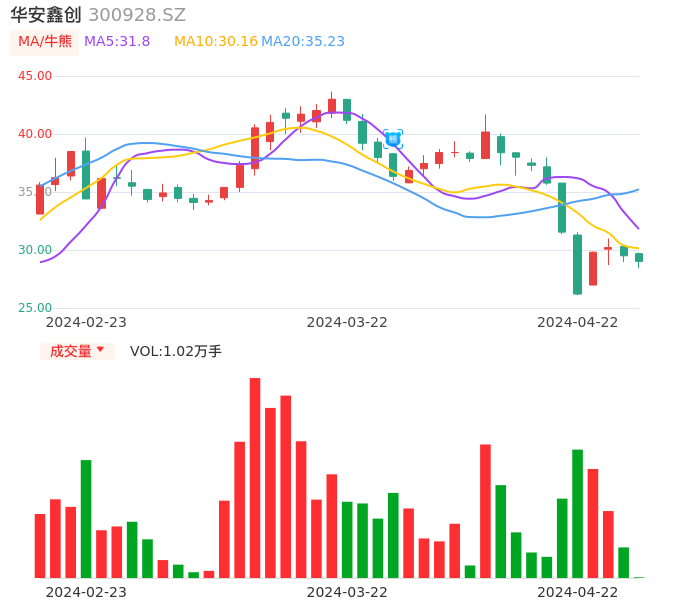Viewport: 686px width, 606px height.
Task: Click the 30.00 price axis label
Action: (35, 250)
